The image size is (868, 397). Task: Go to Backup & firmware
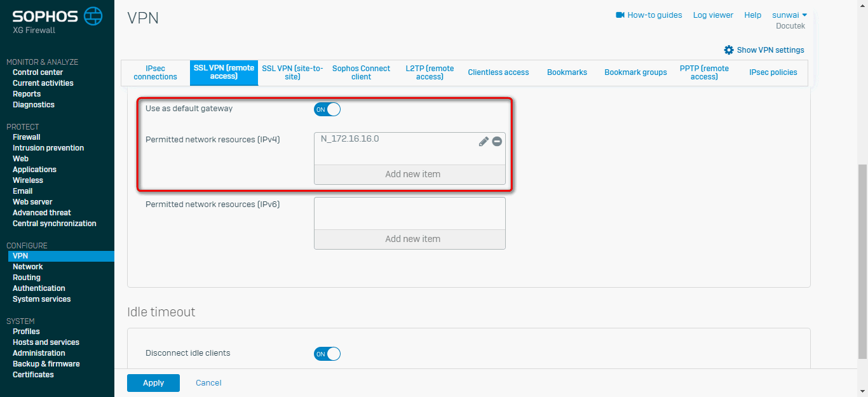point(46,364)
